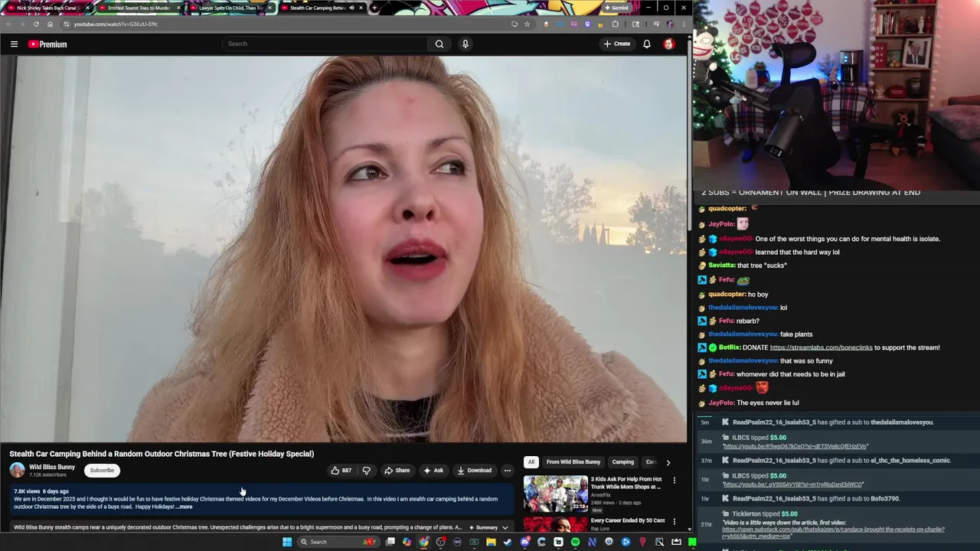The height and width of the screenshot is (551, 980).
Task: Click the Ask button
Action: [x=433, y=471]
